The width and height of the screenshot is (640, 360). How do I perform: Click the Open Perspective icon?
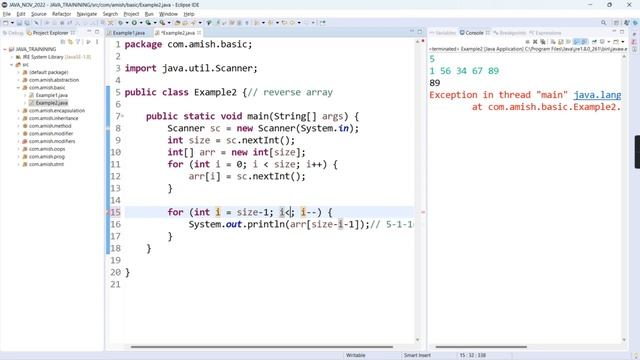click(616, 23)
